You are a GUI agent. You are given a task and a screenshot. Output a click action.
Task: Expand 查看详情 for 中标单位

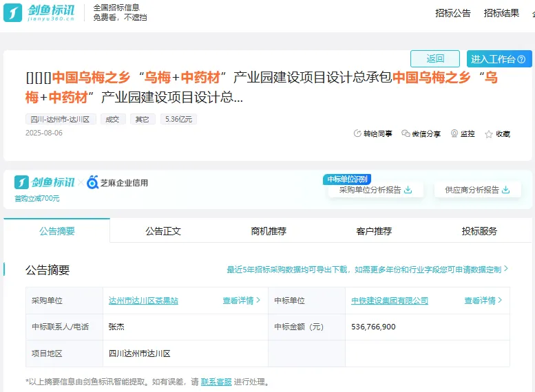[x=483, y=301]
